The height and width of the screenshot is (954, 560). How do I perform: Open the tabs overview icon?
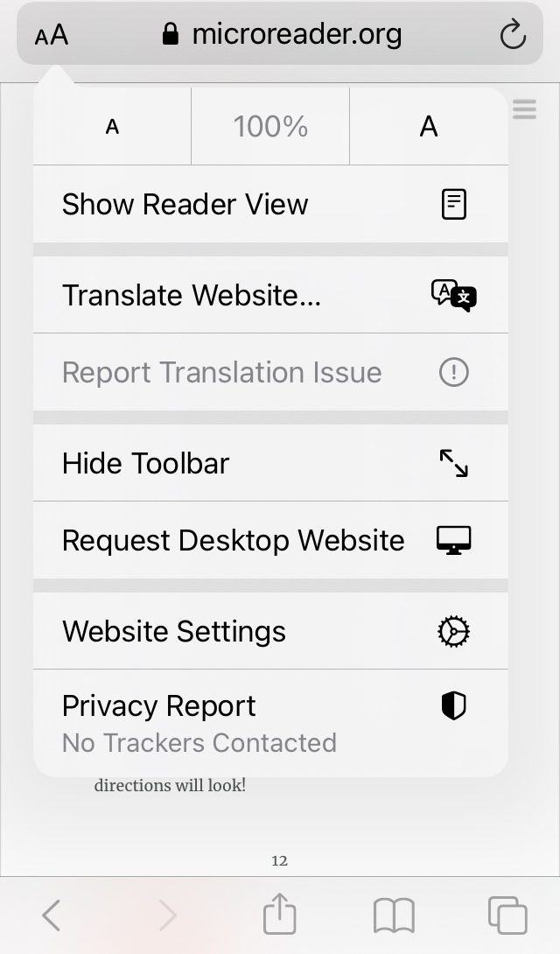click(x=507, y=915)
